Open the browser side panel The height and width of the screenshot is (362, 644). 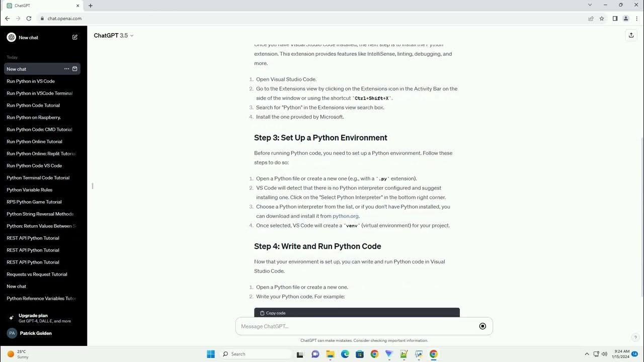(x=615, y=19)
